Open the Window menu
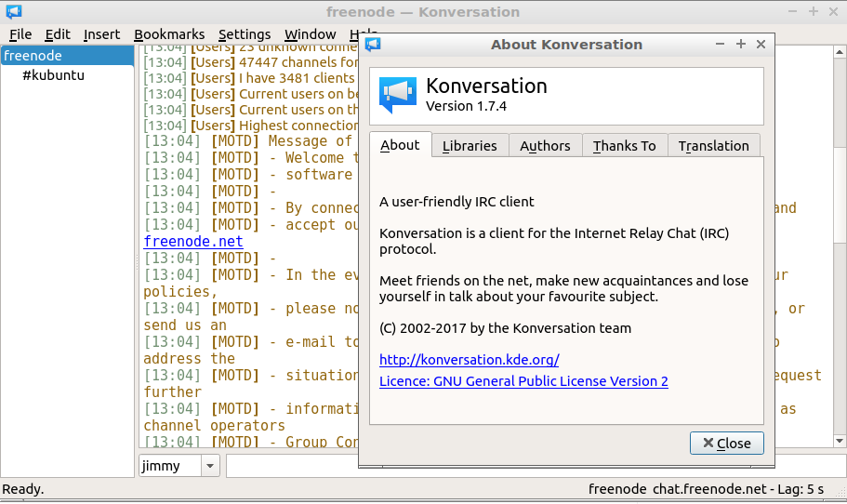847x504 pixels. [310, 34]
